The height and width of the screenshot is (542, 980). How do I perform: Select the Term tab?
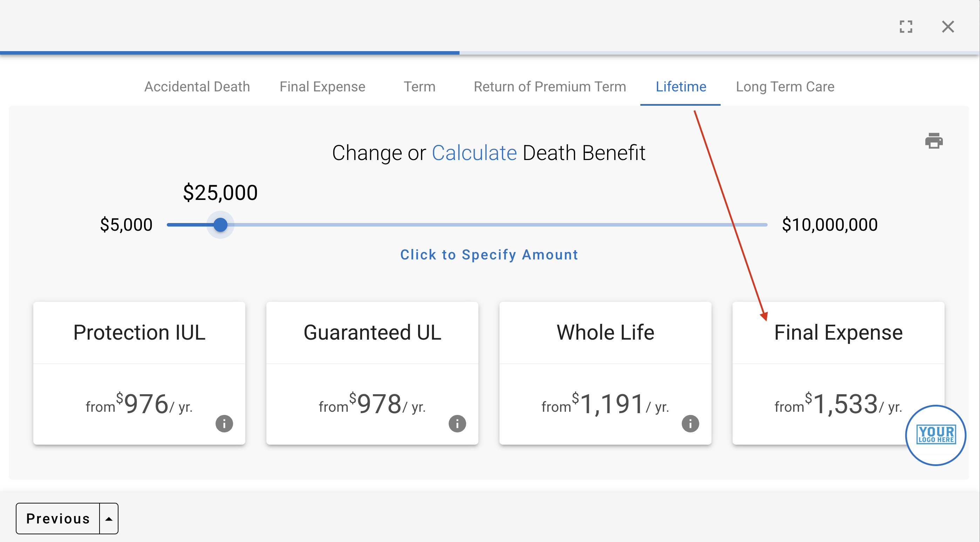(419, 87)
